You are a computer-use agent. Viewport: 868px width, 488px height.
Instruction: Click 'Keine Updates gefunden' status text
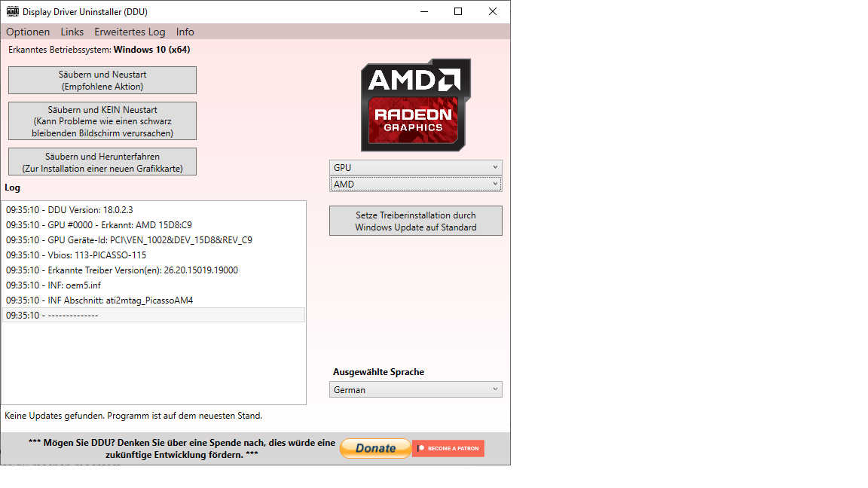[133, 416]
